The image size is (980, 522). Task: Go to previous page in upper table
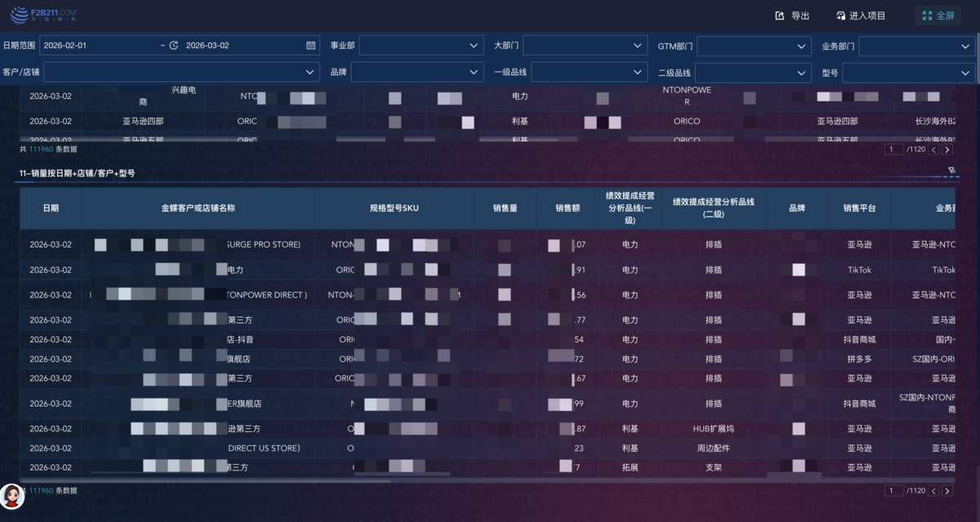point(933,149)
